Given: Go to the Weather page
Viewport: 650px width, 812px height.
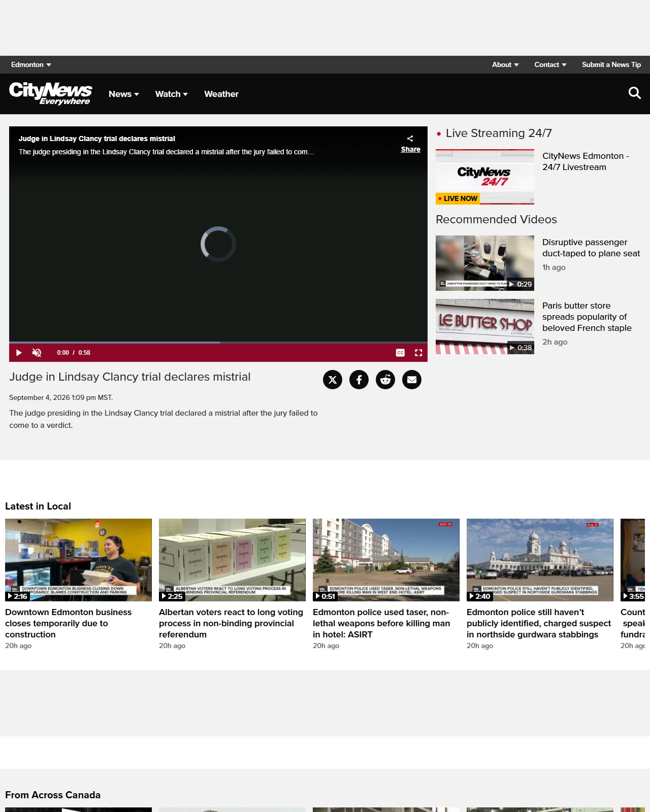Looking at the screenshot, I should pyautogui.click(x=221, y=94).
